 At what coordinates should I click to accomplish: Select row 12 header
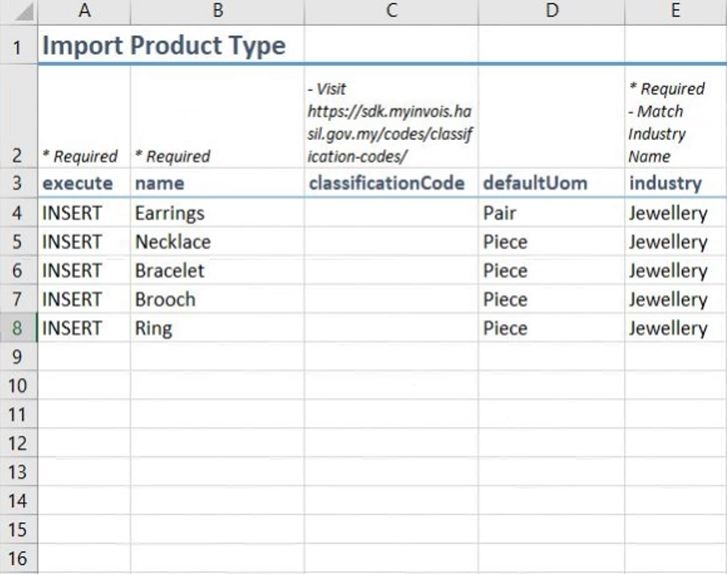click(x=19, y=443)
